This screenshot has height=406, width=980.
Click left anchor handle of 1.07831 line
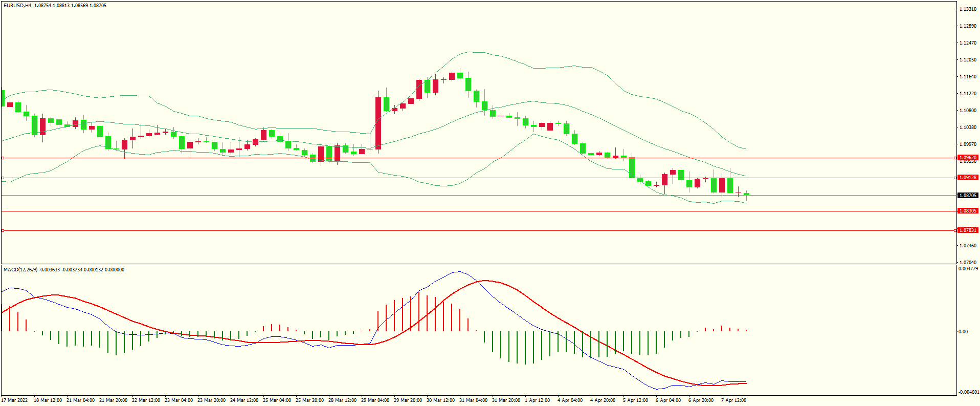coord(3,231)
